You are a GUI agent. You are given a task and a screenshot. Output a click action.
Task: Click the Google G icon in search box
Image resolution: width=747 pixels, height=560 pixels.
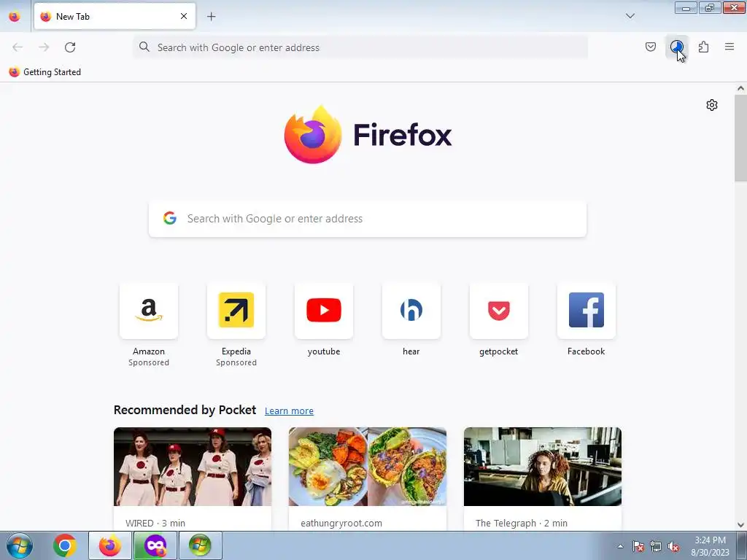click(169, 218)
